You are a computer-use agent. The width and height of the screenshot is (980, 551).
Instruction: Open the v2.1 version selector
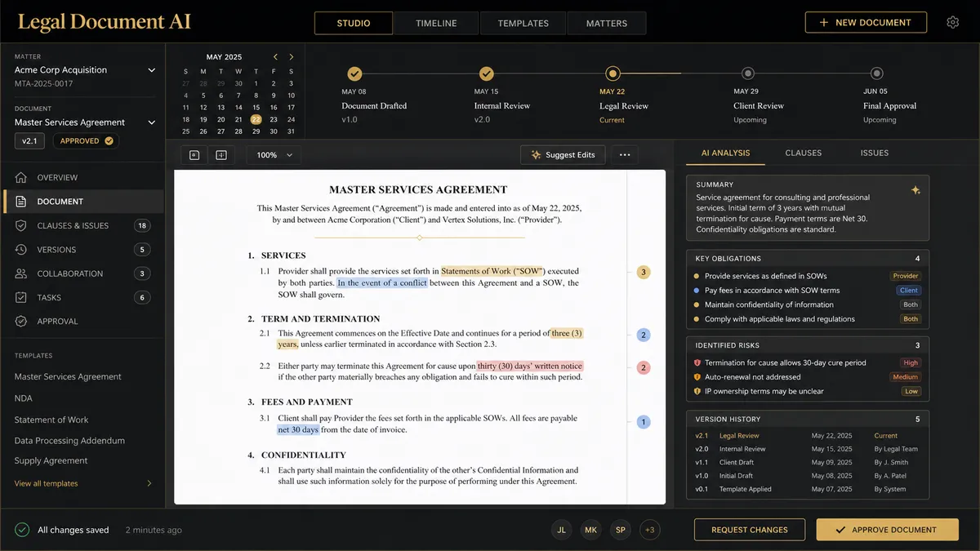(29, 140)
